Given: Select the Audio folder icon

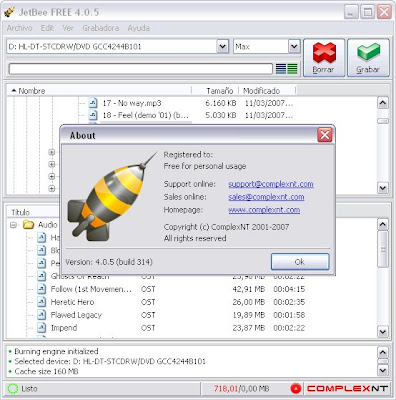Looking at the screenshot, I should coord(29,225).
